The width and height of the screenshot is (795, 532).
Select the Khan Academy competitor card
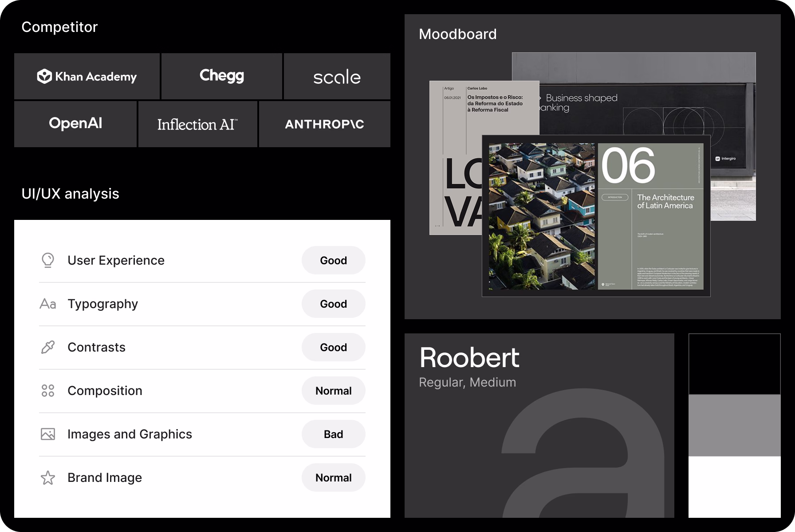(87, 76)
